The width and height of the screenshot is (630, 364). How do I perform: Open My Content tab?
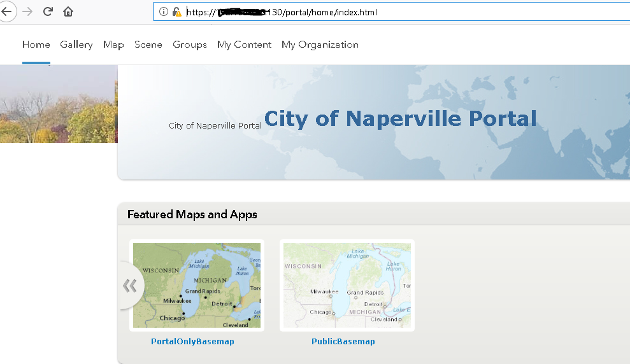point(244,45)
